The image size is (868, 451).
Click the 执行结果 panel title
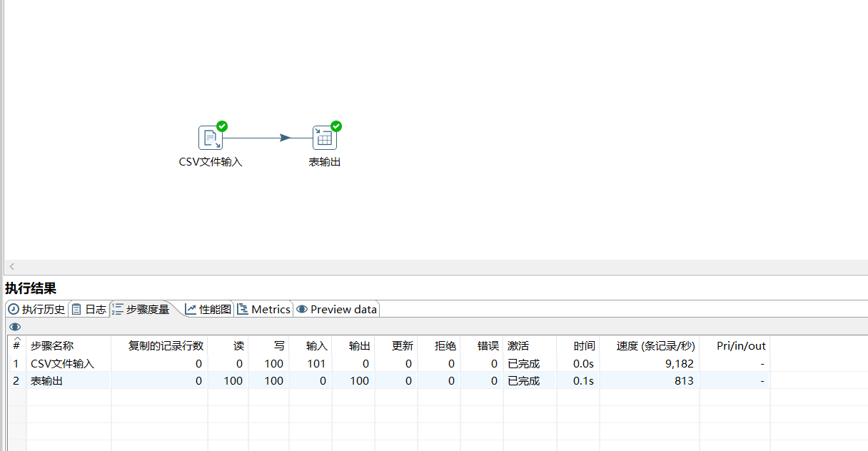(x=31, y=288)
